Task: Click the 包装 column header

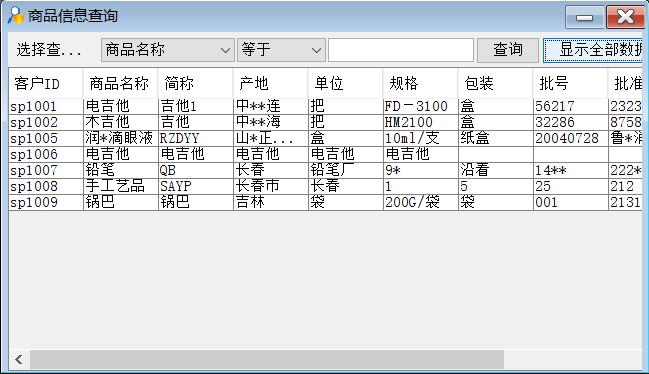Action: click(x=495, y=84)
